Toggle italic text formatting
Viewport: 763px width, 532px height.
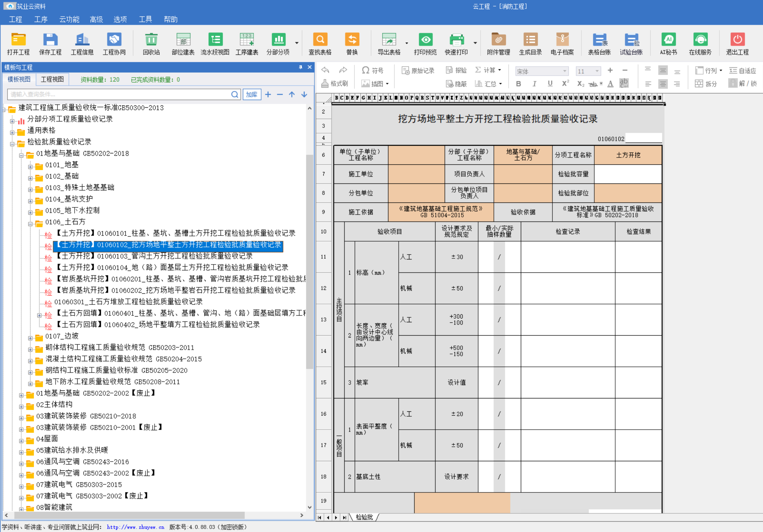point(534,84)
